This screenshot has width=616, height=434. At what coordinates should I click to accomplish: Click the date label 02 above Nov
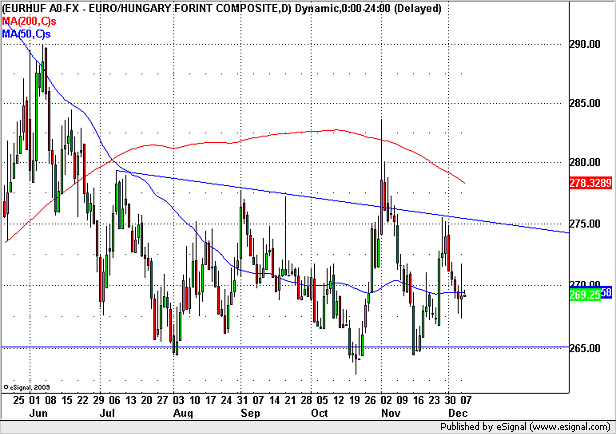pos(386,400)
